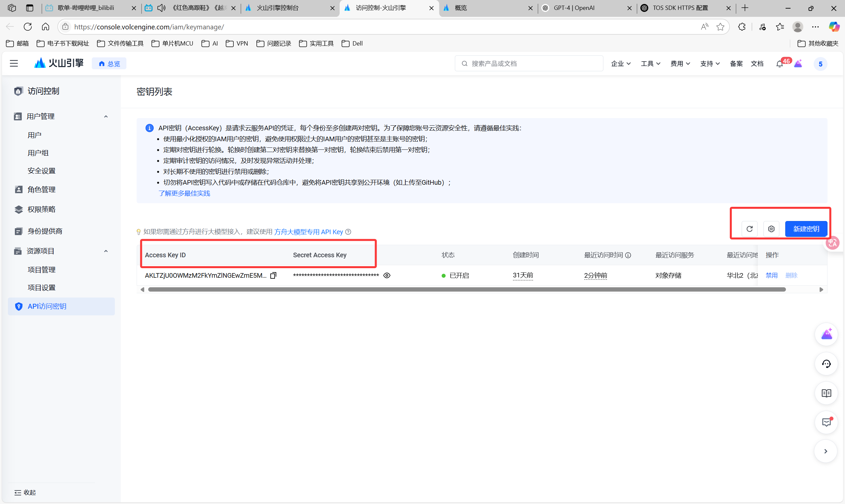Click the horizontal table scrollbar

(x=467, y=289)
